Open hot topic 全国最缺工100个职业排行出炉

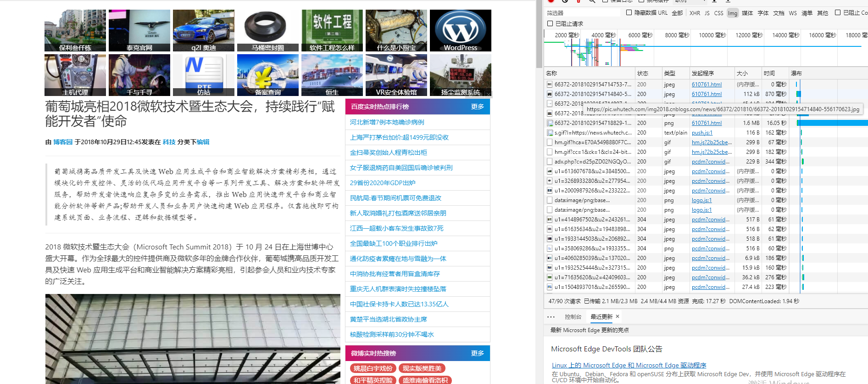[394, 243]
